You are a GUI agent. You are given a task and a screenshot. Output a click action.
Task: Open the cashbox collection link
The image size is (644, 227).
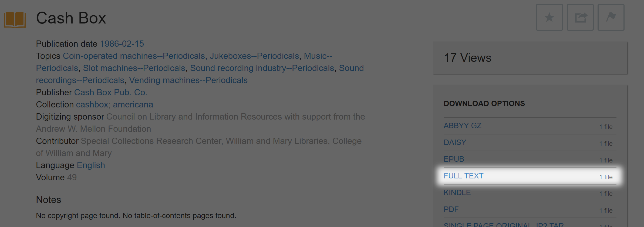[x=92, y=104]
